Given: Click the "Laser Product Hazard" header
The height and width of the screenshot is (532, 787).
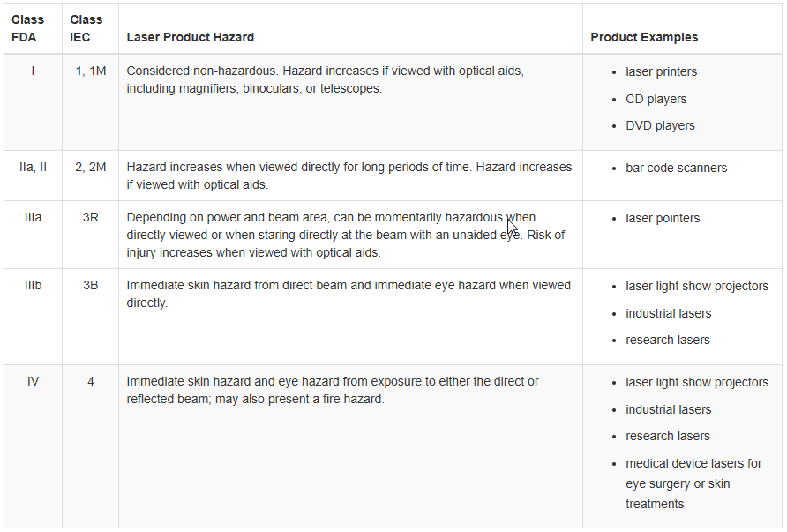Looking at the screenshot, I should pos(191,37).
